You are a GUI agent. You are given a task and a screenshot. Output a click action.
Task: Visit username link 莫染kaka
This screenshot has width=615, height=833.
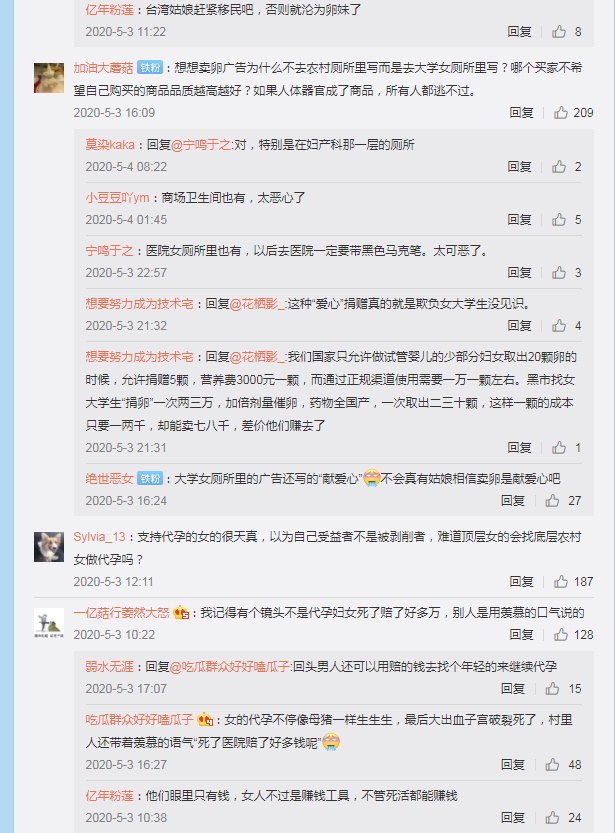point(110,144)
